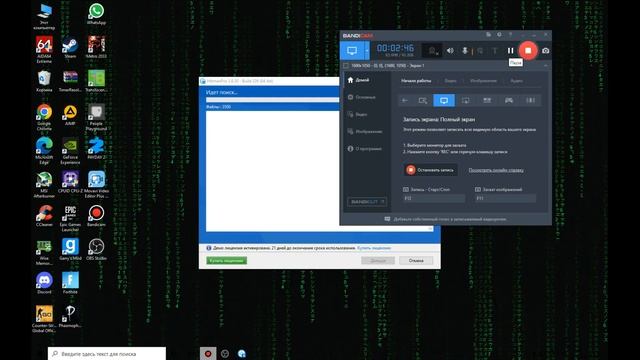This screenshot has height=360, width=640.
Task: Open Этот компьютер desktop icon
Action: point(44,16)
